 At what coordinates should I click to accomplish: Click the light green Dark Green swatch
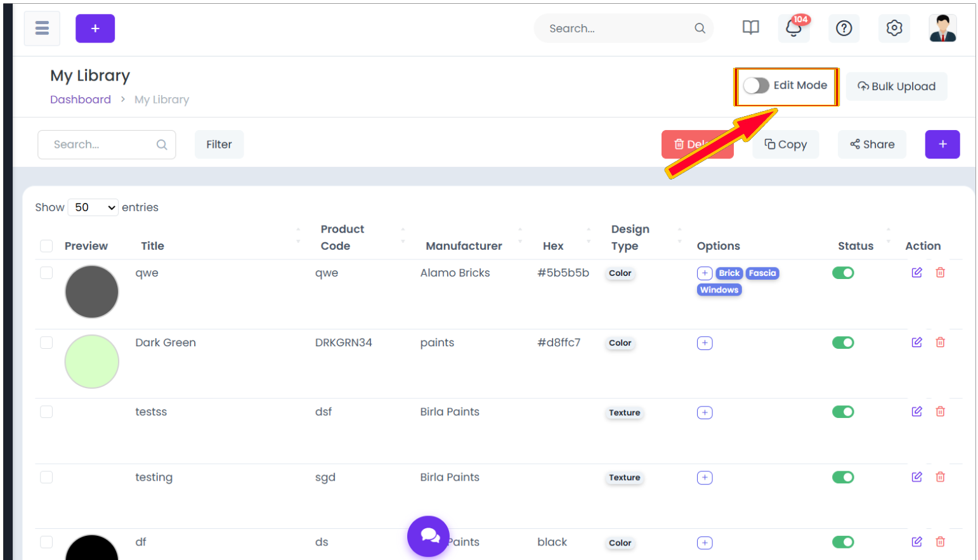(x=92, y=361)
